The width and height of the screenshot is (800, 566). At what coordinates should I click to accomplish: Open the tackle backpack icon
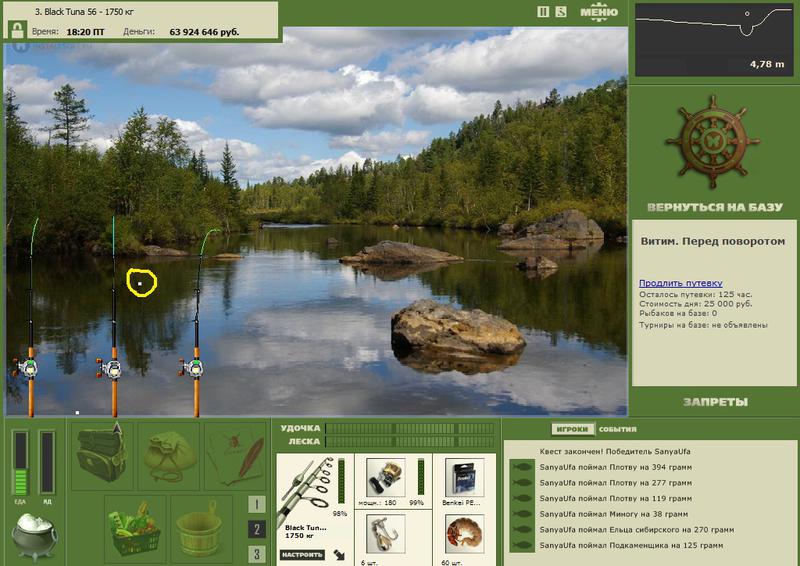102,455
